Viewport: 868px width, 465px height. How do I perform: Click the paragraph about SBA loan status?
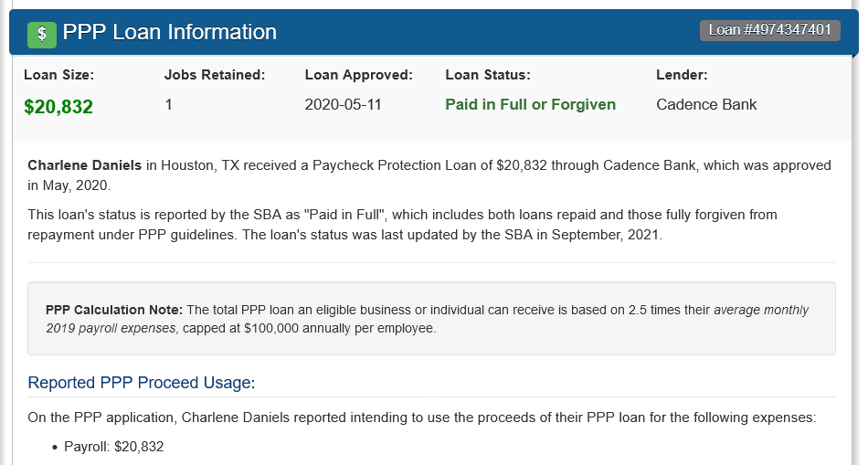point(402,224)
